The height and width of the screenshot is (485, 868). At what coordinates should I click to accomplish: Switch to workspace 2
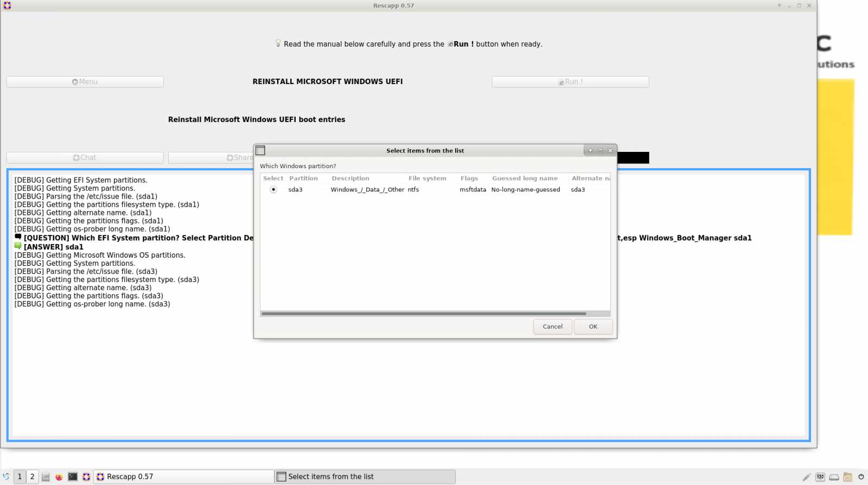tap(32, 476)
